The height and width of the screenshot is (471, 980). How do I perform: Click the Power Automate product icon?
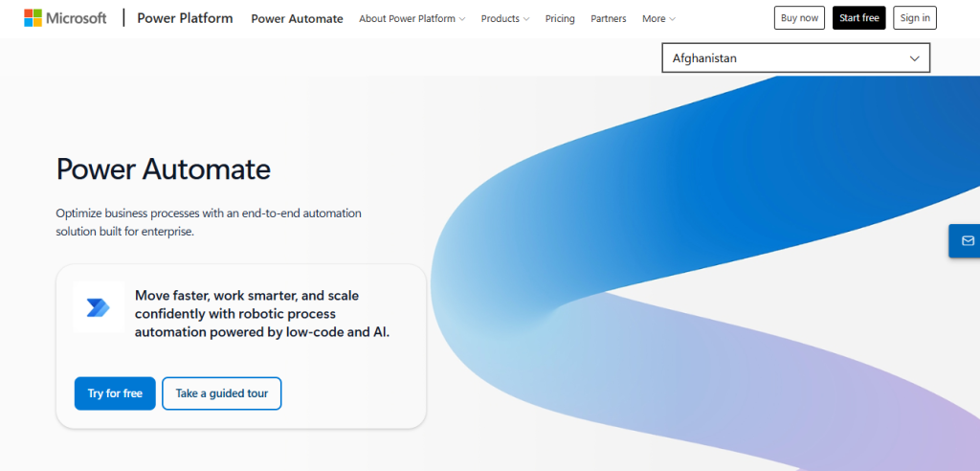(99, 307)
